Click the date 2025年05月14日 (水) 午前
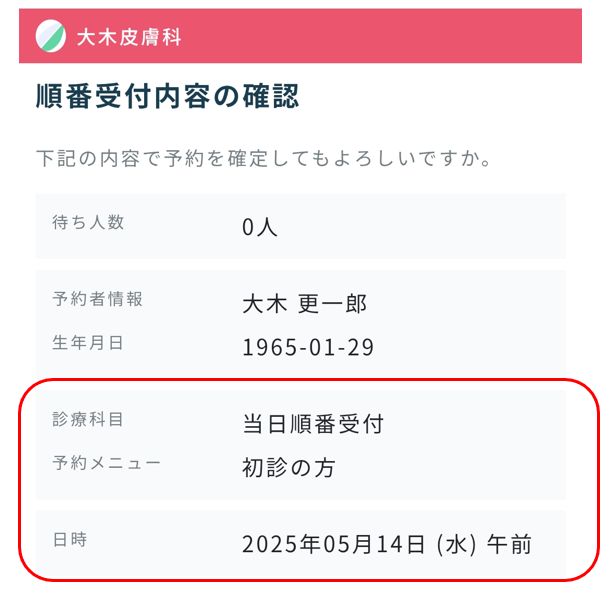 tap(387, 544)
